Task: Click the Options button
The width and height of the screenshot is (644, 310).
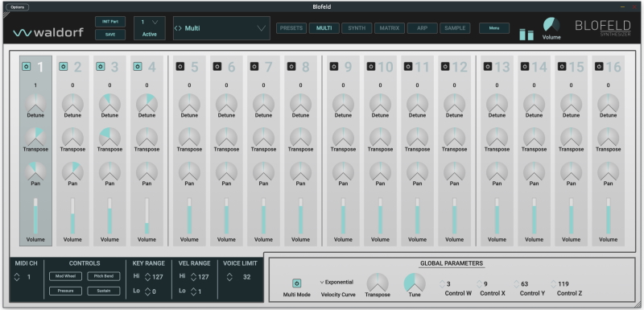Action: (x=17, y=7)
